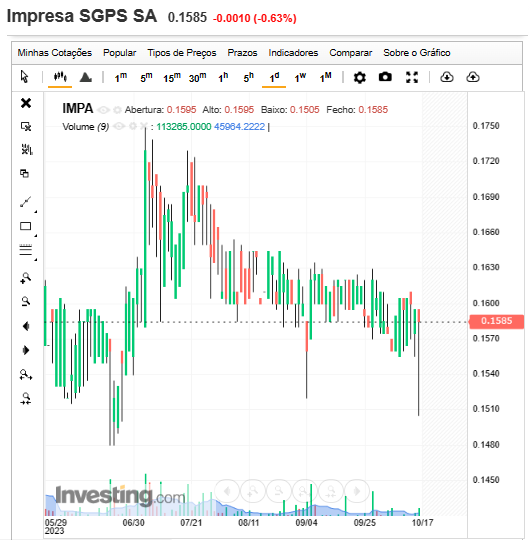Select the horizontal lines (Fibonacci) tool
This screenshot has width=531, height=540.
[x=26, y=250]
